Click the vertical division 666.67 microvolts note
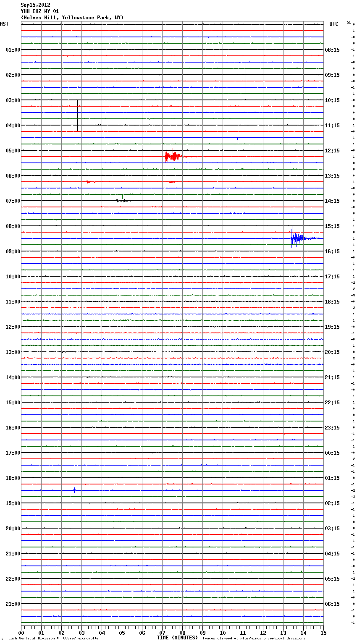The height and width of the screenshot is (644, 357). coord(53,639)
